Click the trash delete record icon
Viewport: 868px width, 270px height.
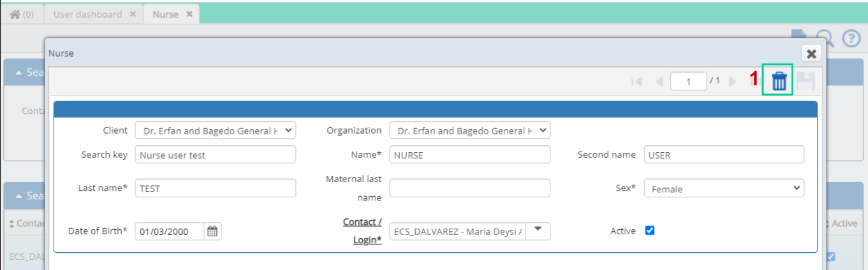pyautogui.click(x=779, y=81)
